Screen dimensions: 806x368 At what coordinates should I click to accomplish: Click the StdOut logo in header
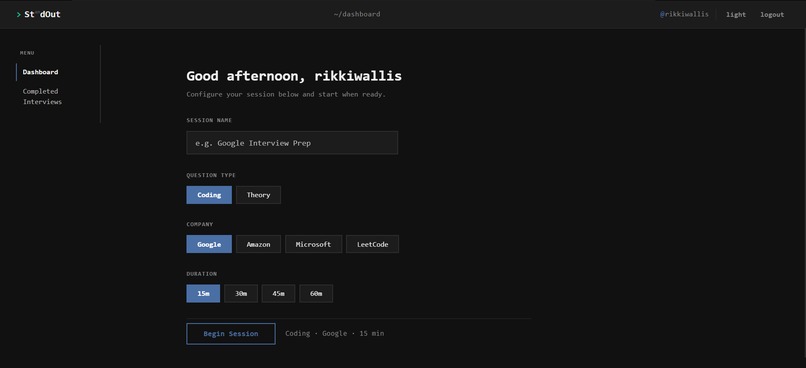(39, 14)
